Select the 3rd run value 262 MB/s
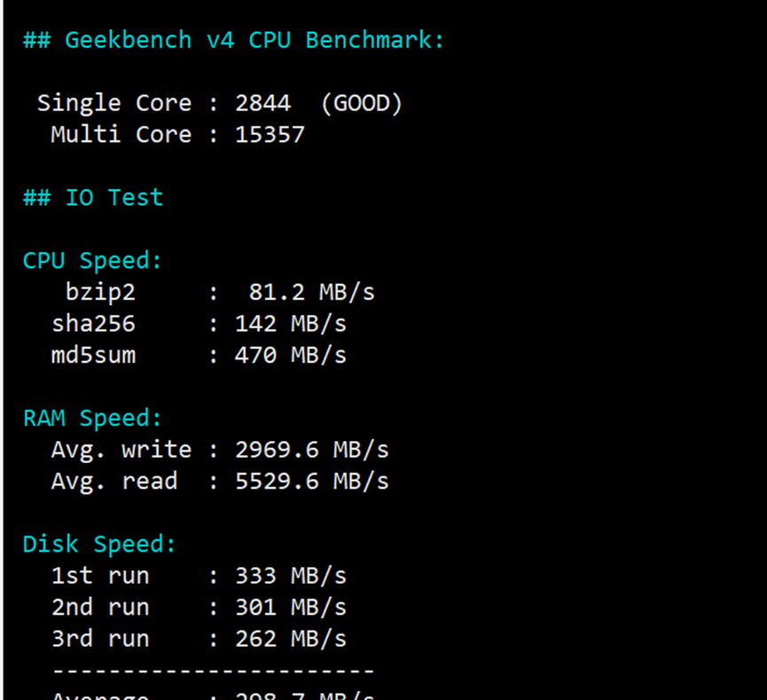Screen dimensions: 767x700 coord(291,639)
